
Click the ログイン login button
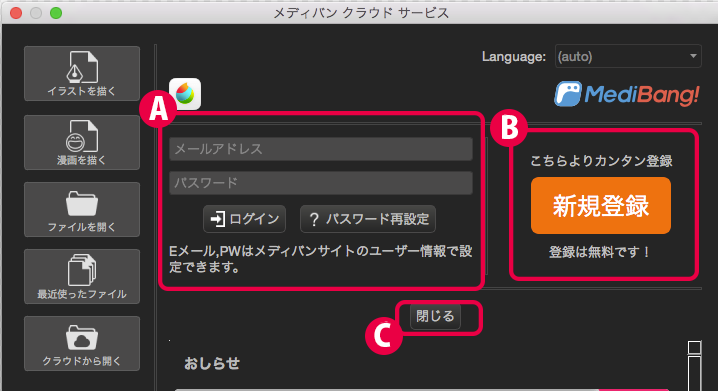pos(245,219)
